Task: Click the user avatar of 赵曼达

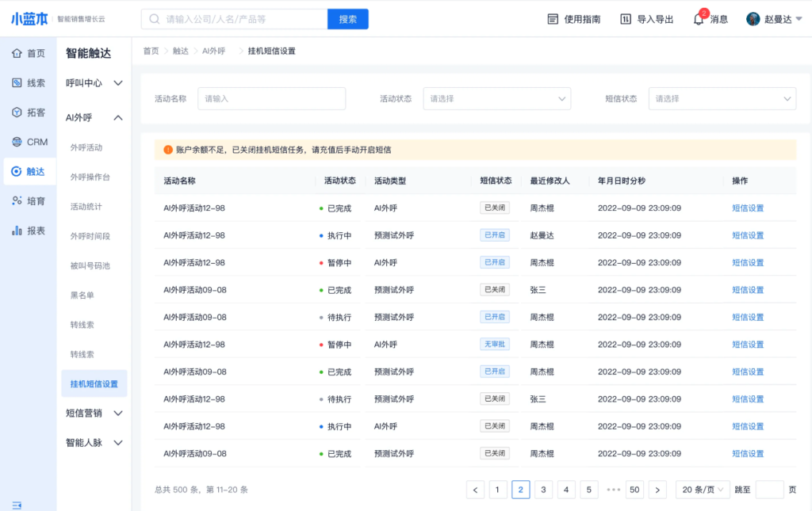Action: coord(753,19)
